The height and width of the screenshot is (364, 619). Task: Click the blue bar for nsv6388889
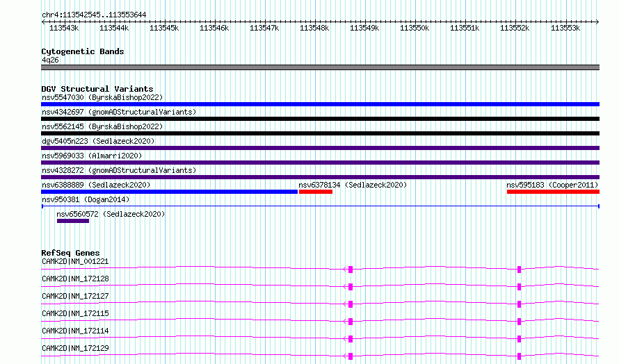pos(169,192)
